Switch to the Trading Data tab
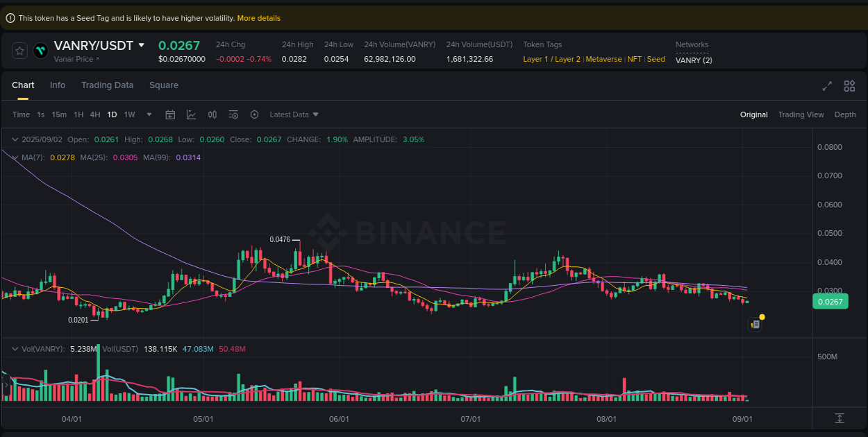This screenshot has height=437, width=868. pos(108,85)
